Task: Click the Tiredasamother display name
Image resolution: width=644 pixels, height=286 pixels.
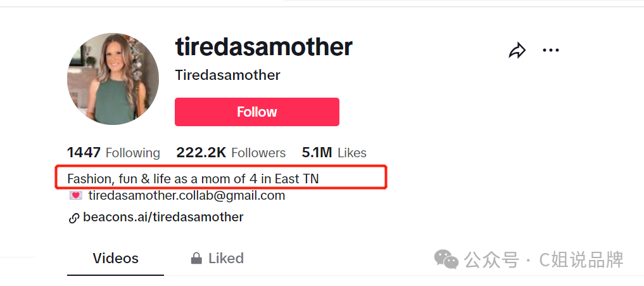Action: pyautogui.click(x=227, y=75)
